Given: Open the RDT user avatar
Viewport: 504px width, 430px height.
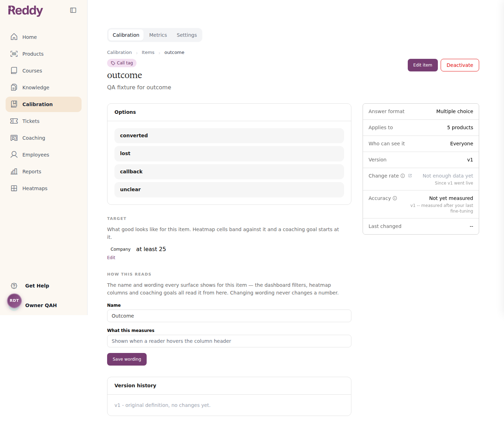Looking at the screenshot, I should pos(14,301).
